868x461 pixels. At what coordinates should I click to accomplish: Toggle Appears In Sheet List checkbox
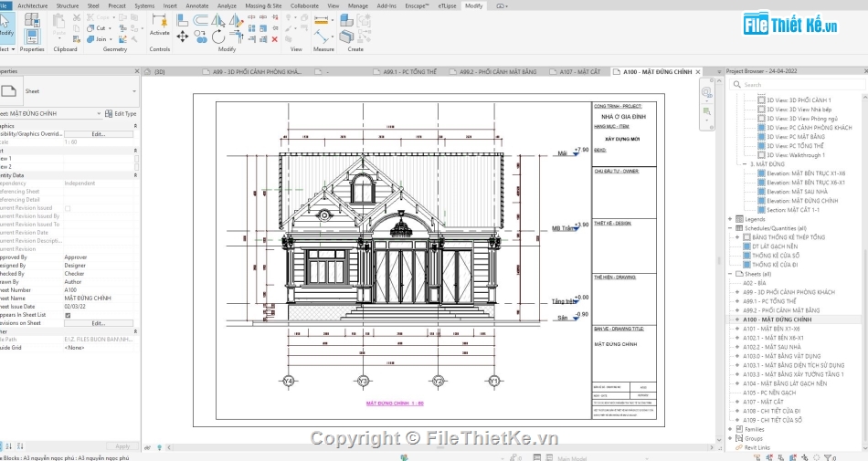68,315
